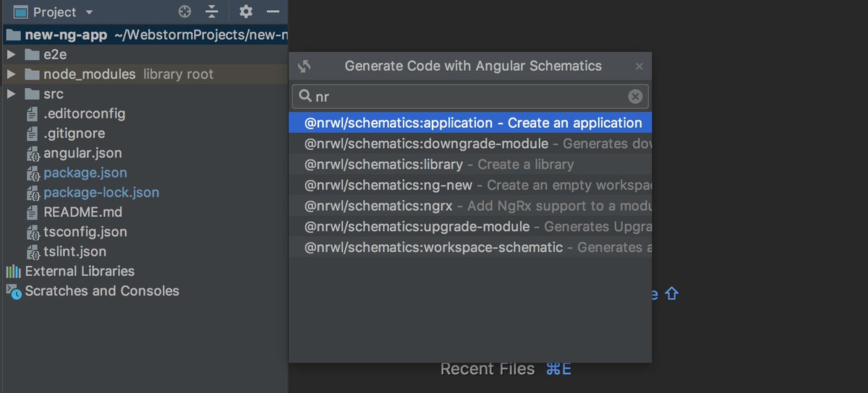Open the Project view dropdown
868x393 pixels.
coord(89,12)
